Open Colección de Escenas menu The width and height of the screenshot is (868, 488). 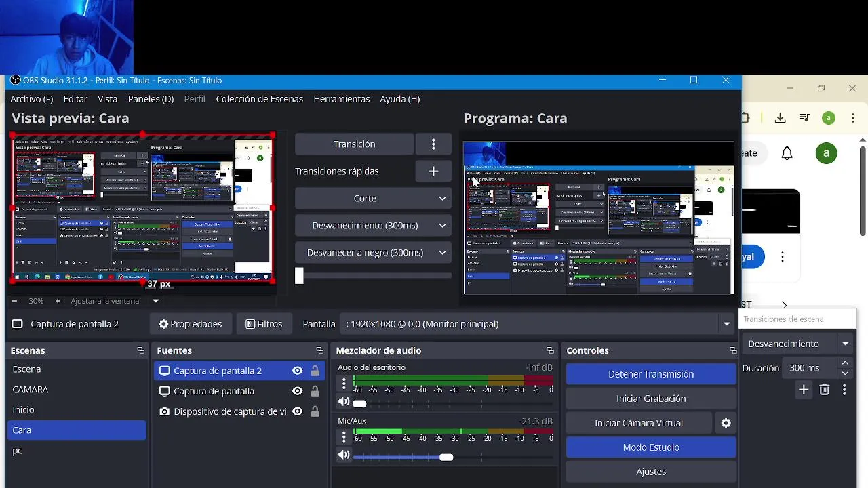click(x=259, y=99)
